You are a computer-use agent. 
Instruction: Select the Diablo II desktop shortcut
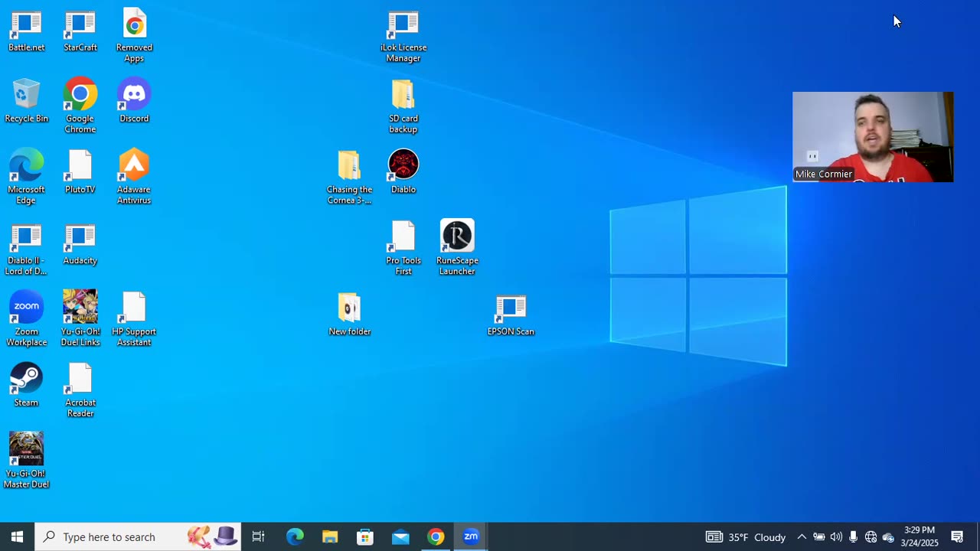pos(26,249)
